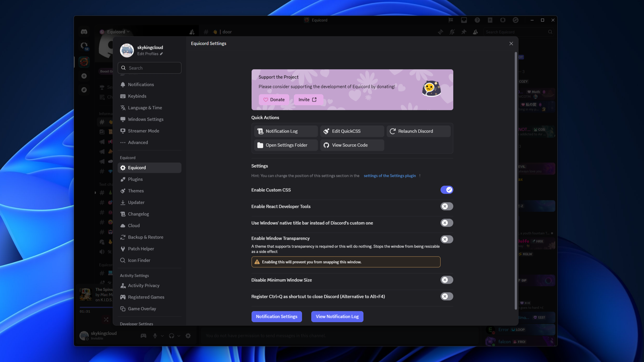Image resolution: width=644 pixels, height=362 pixels.
Task: Open the Themes settings section
Action: (x=136, y=191)
